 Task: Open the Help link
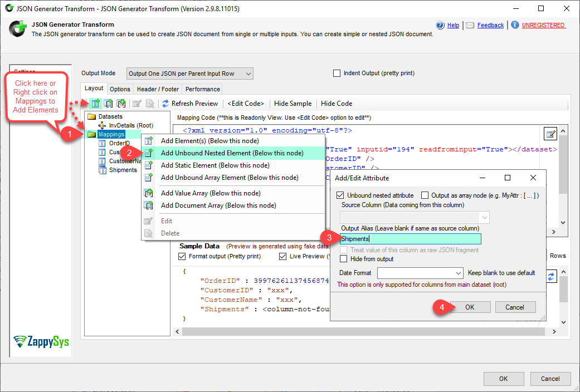[x=453, y=25]
